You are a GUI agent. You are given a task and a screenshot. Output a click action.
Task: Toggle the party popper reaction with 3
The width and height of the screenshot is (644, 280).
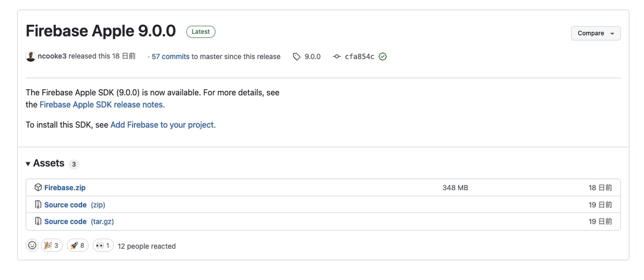click(x=51, y=246)
